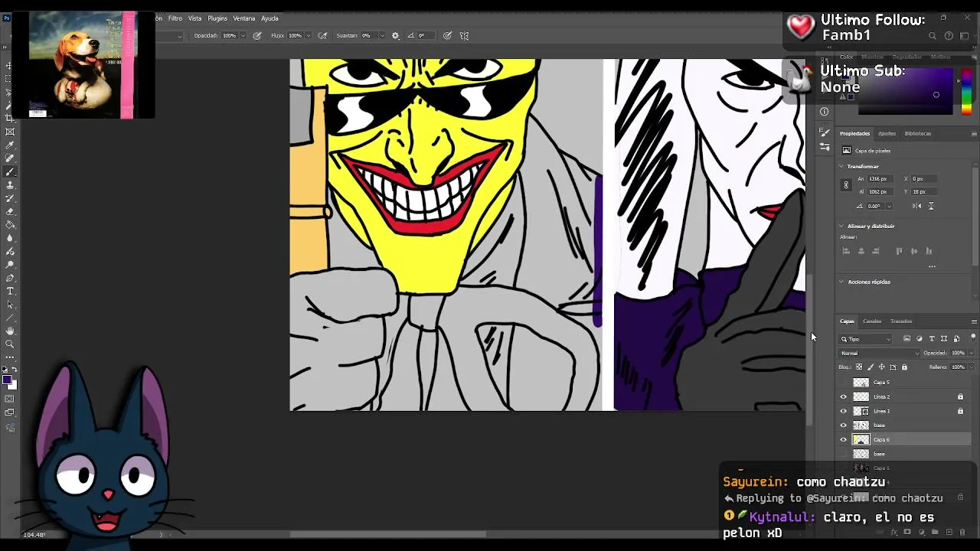Select the Move tool

[x=10, y=66]
